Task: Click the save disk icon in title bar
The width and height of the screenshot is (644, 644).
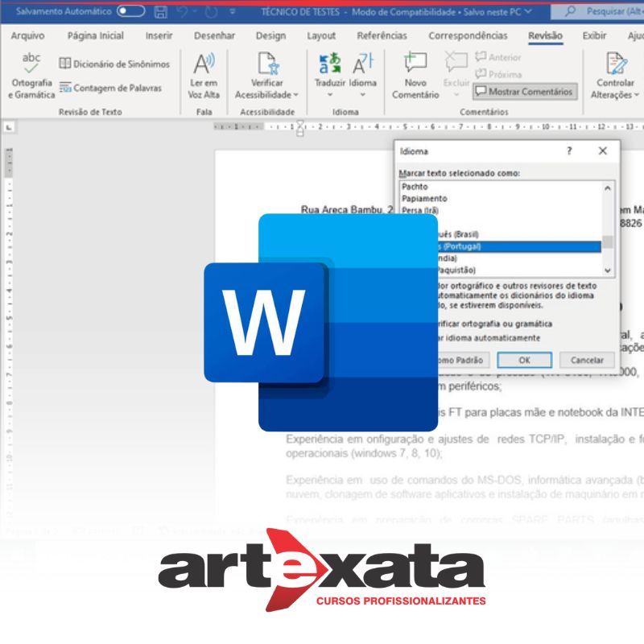Action: tap(160, 12)
